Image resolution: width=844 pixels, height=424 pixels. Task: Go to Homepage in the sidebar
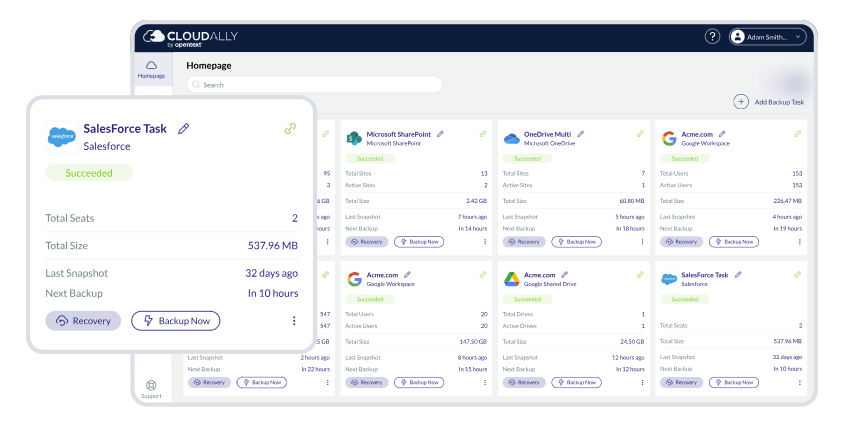point(151,69)
